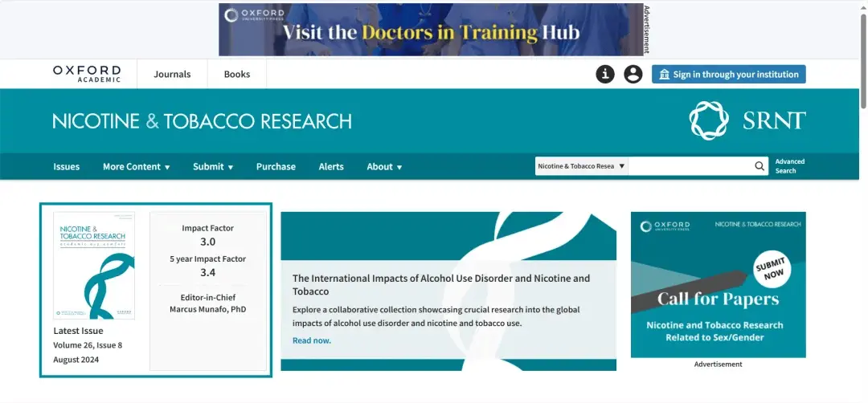The width and height of the screenshot is (868, 403).
Task: Expand the Submit dropdown menu
Action: tap(213, 166)
